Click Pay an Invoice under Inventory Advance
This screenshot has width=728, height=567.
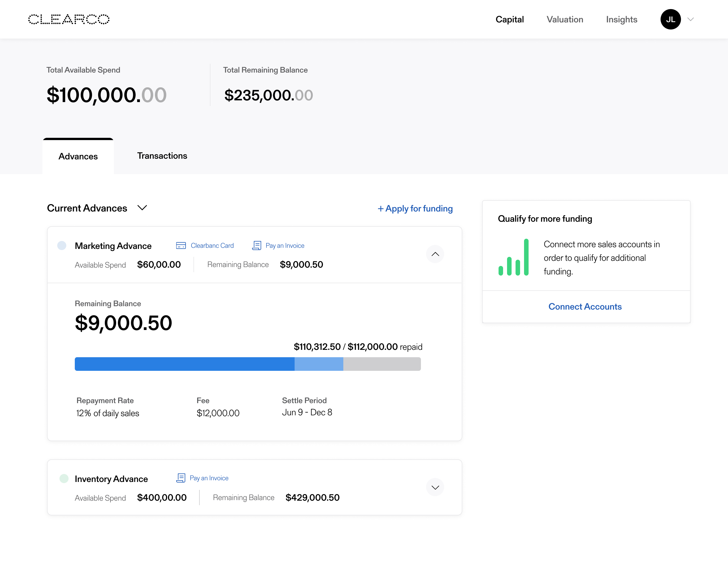pos(209,478)
